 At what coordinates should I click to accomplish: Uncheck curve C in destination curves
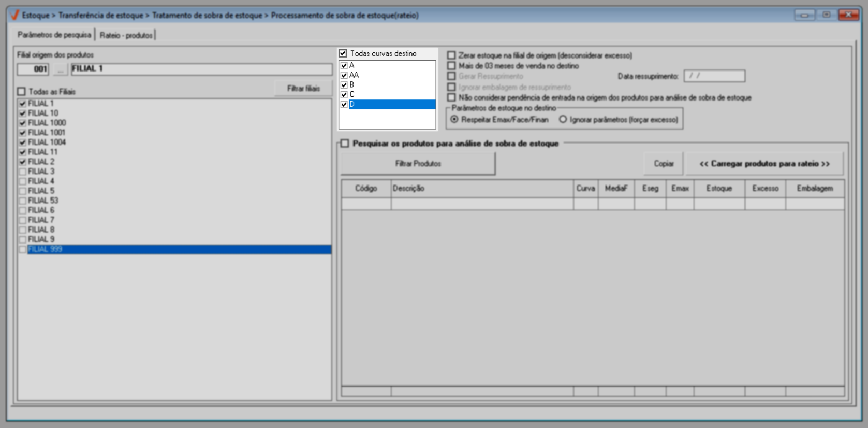(x=344, y=95)
